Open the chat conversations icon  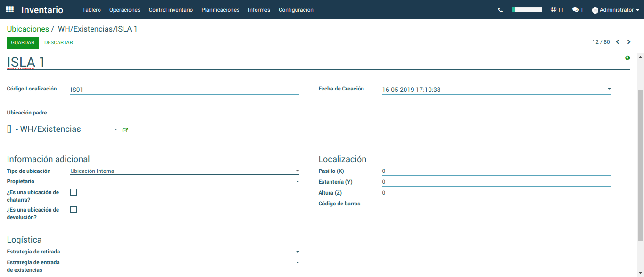coord(577,10)
